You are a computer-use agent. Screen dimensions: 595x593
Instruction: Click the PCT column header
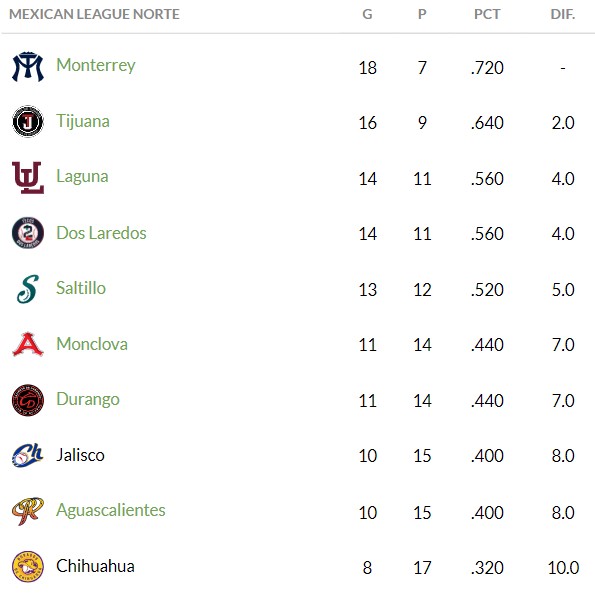click(x=487, y=14)
